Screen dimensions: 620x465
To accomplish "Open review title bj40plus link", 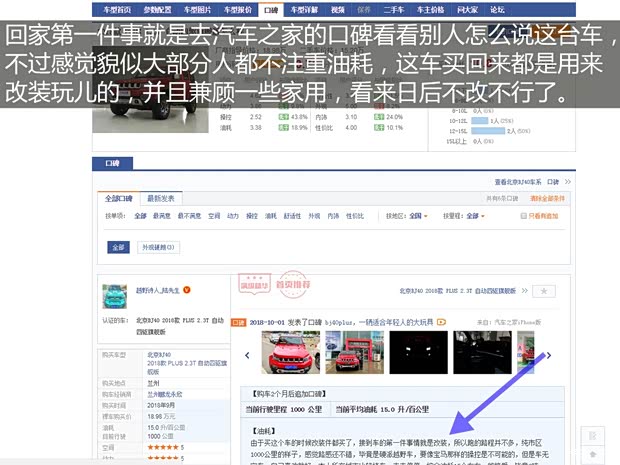I will tap(379, 322).
